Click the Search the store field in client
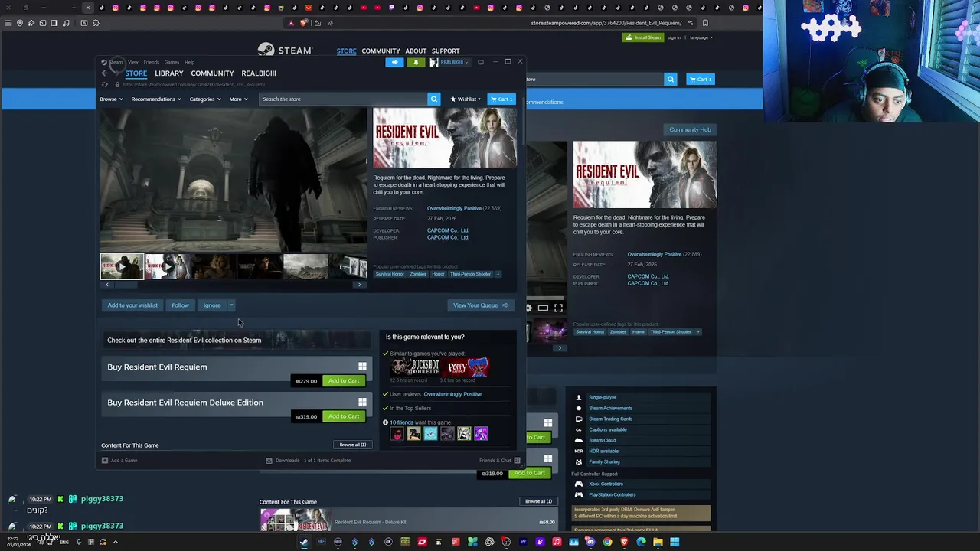 tap(343, 99)
